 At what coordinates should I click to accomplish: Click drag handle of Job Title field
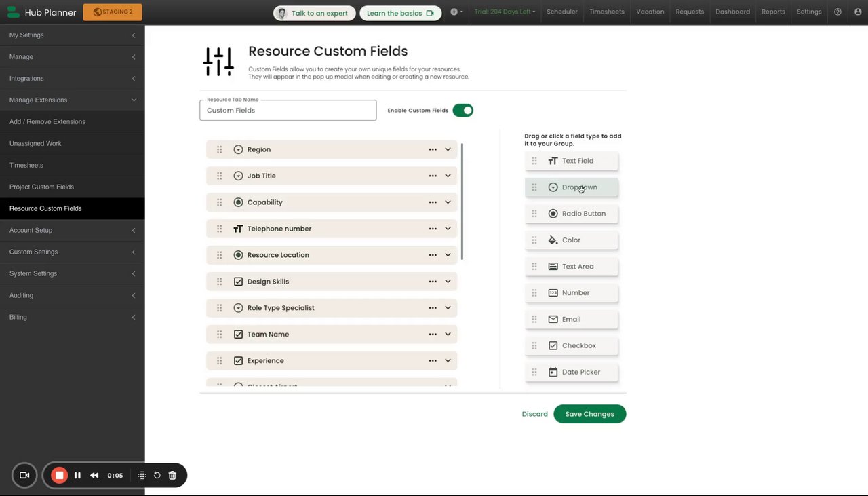pos(219,176)
